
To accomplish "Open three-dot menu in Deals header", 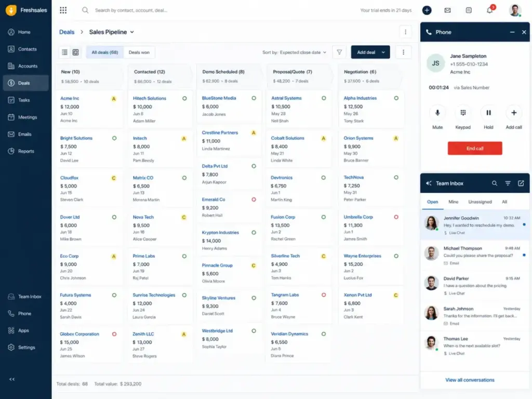I will point(405,32).
